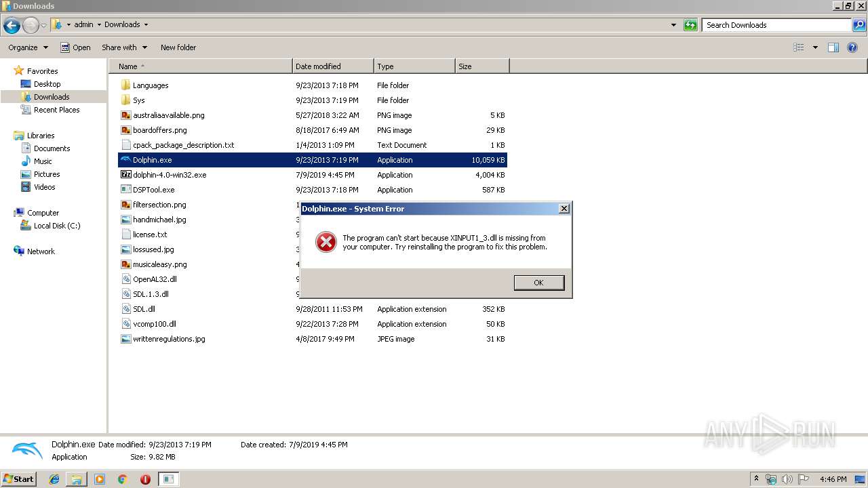Click the Open toolbar button
This screenshot has width=868, height=488.
point(75,47)
